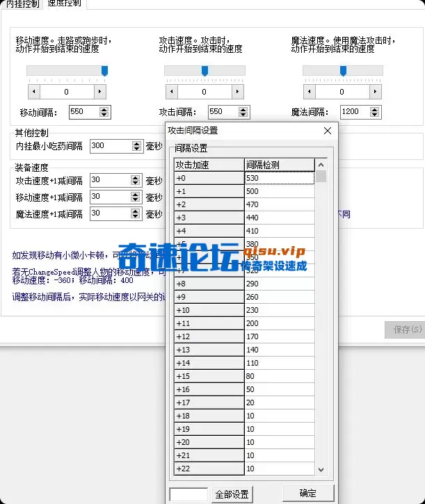Click the +22 attack speed row header
This screenshot has width=425, height=504.
point(209,469)
